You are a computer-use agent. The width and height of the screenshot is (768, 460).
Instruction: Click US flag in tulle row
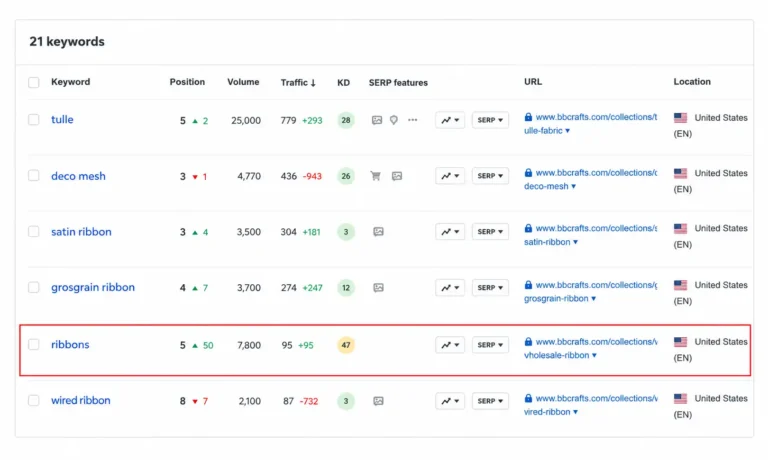click(x=680, y=118)
